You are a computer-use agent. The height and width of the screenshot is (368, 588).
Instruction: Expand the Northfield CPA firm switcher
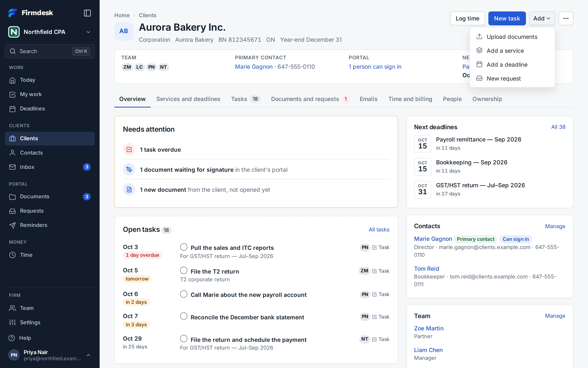(x=50, y=32)
